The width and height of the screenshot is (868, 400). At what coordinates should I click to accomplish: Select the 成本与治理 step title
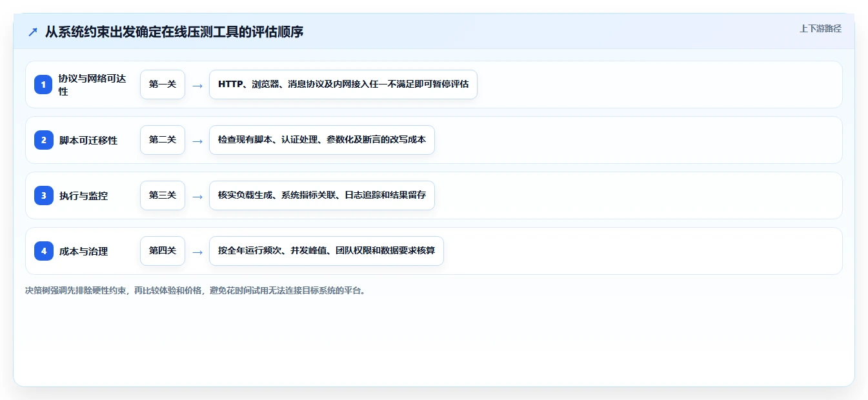click(x=83, y=251)
